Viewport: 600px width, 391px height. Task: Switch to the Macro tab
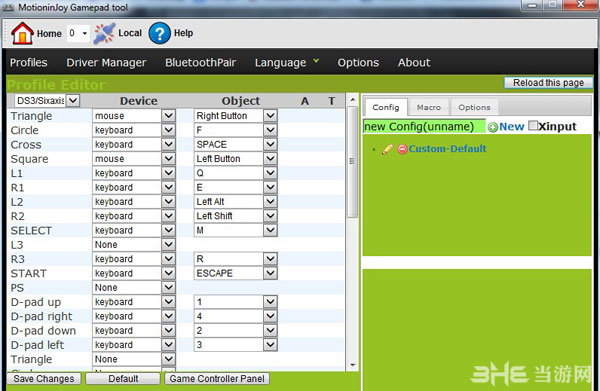coord(429,108)
